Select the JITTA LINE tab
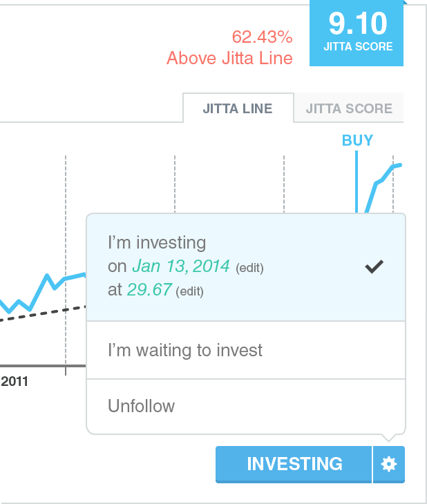 coord(238,108)
